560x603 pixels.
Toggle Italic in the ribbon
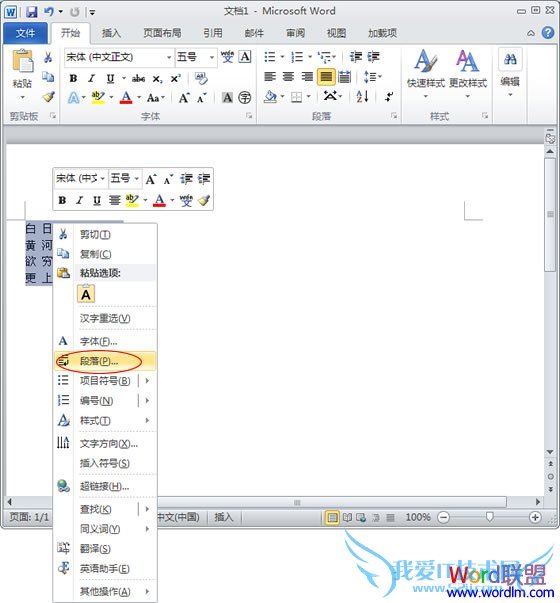pos(91,79)
